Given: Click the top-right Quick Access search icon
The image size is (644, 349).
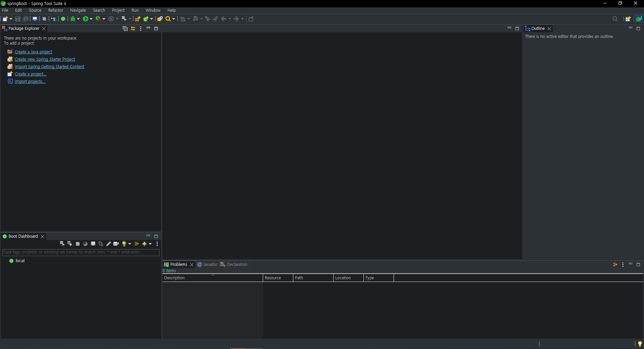Looking at the screenshot, I should click(615, 19).
